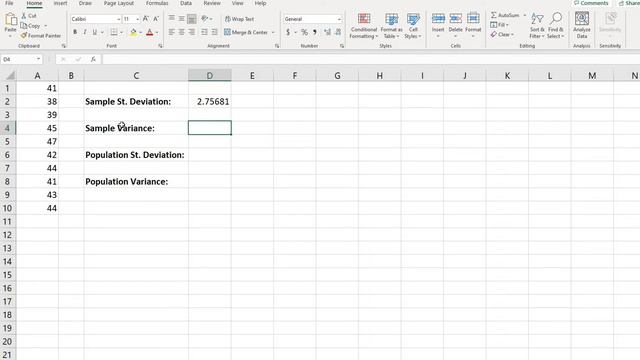
Task: Align cell text to the right
Action: click(191, 32)
